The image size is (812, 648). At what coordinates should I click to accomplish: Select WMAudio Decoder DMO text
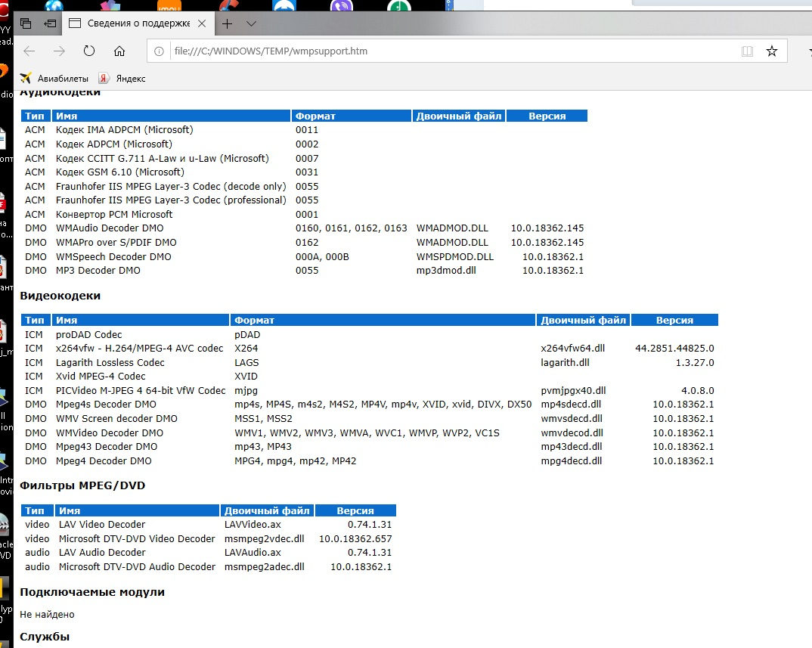pos(110,228)
